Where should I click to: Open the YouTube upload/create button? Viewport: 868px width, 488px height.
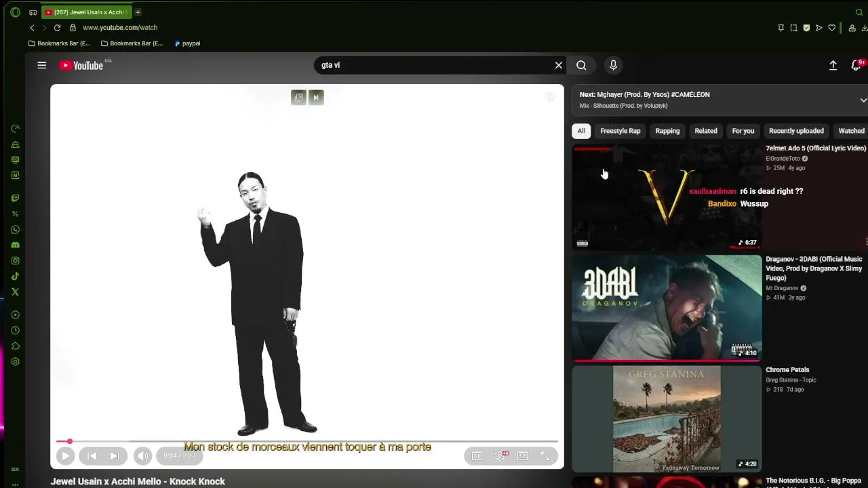[833, 65]
